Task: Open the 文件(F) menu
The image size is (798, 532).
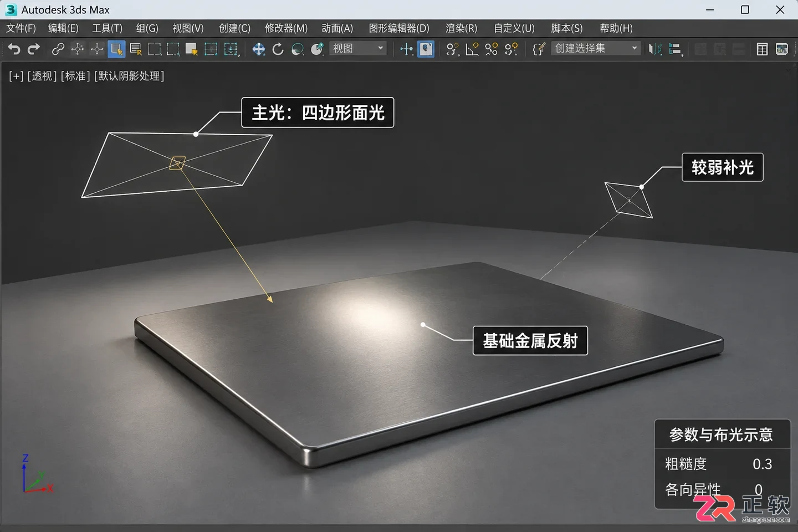Action: 21,28
